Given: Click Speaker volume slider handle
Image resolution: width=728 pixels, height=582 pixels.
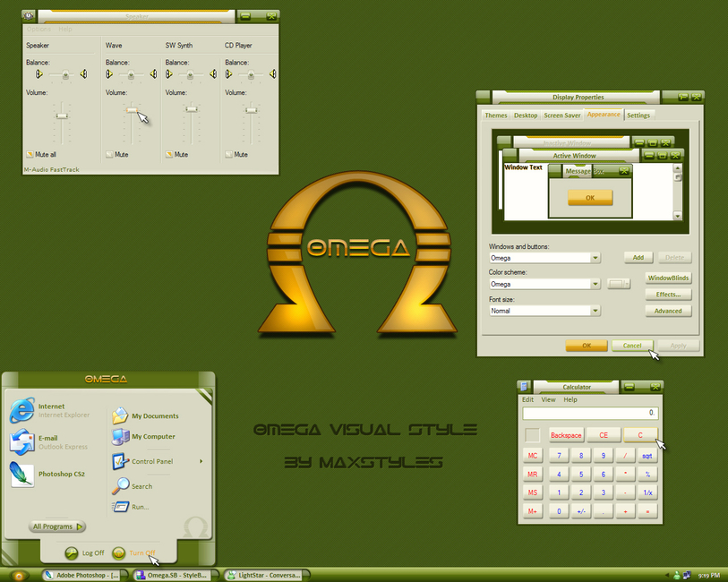Looking at the screenshot, I should pyautogui.click(x=62, y=116).
